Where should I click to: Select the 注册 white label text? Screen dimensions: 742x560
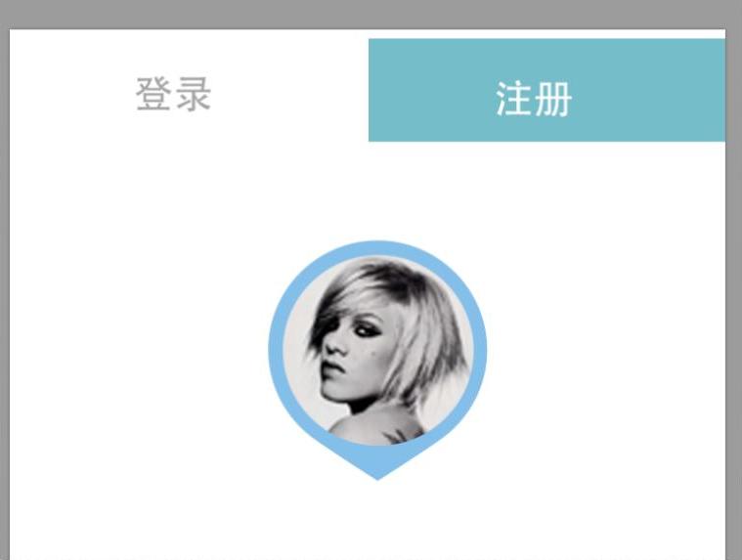click(x=534, y=99)
